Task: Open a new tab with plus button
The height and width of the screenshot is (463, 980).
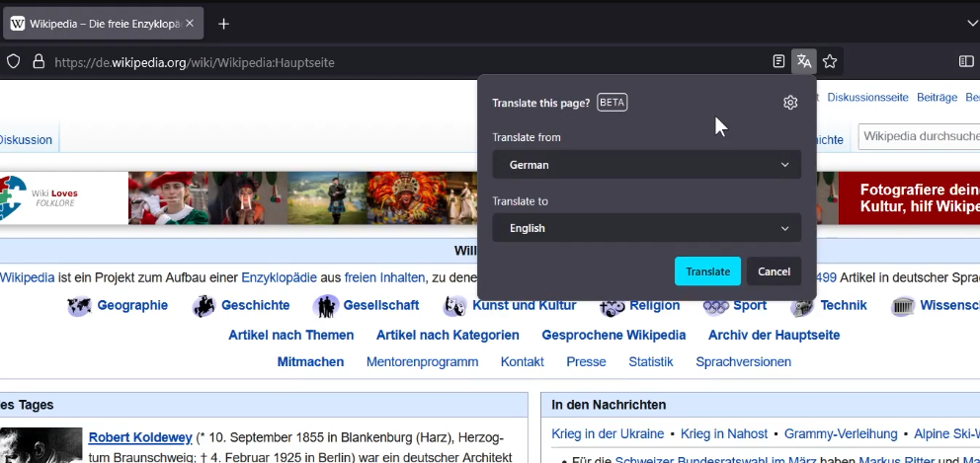Action: click(x=223, y=24)
